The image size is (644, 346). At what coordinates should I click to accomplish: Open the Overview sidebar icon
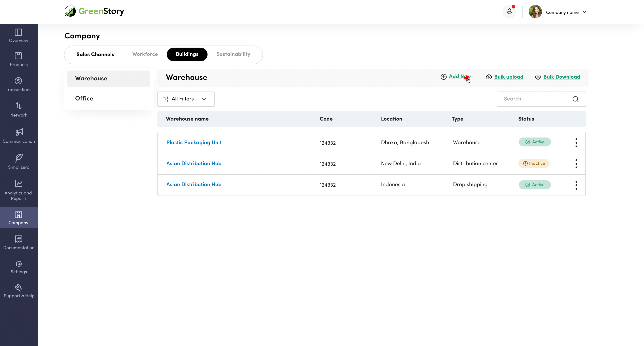pos(18,32)
